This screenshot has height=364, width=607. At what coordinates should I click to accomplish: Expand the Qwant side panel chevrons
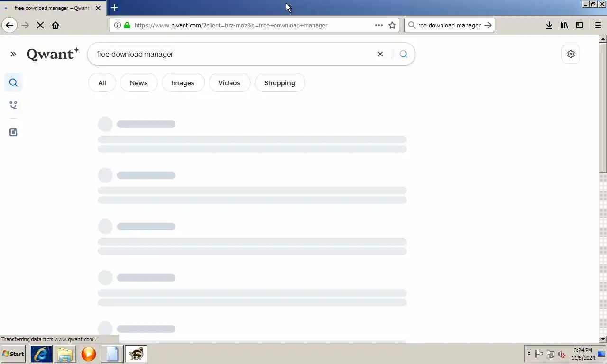(13, 54)
